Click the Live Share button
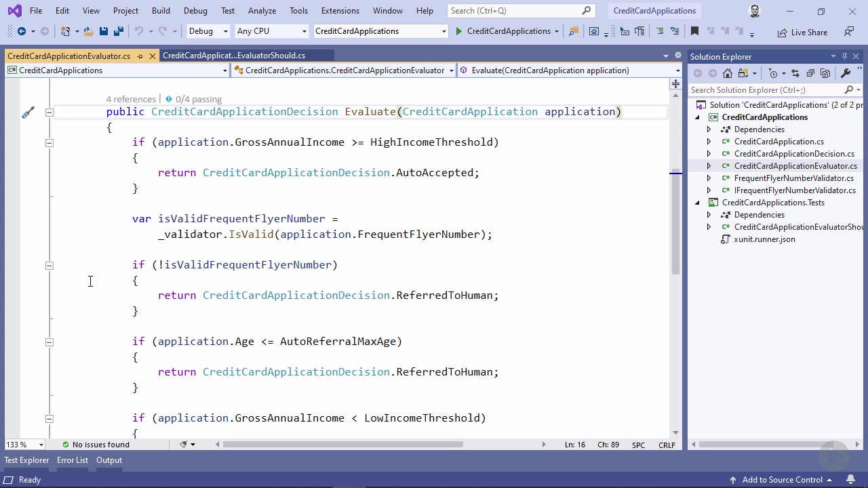This screenshot has width=868, height=488. pos(802,32)
